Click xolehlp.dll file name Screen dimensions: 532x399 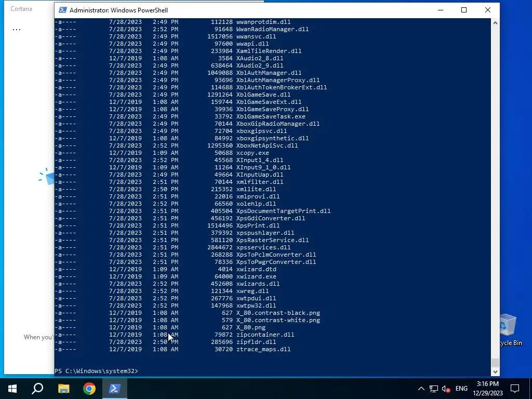pyautogui.click(x=256, y=204)
